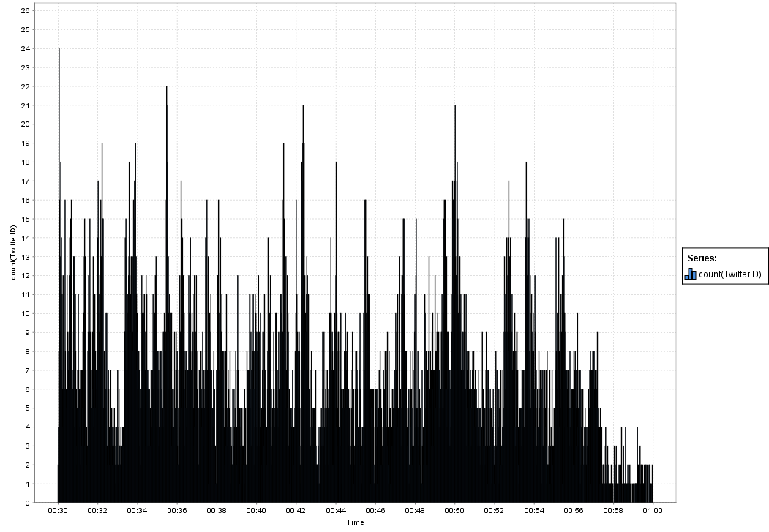This screenshot has height=532, width=769.
Task: Click the 01:00 x-axis label
Action: (x=653, y=511)
